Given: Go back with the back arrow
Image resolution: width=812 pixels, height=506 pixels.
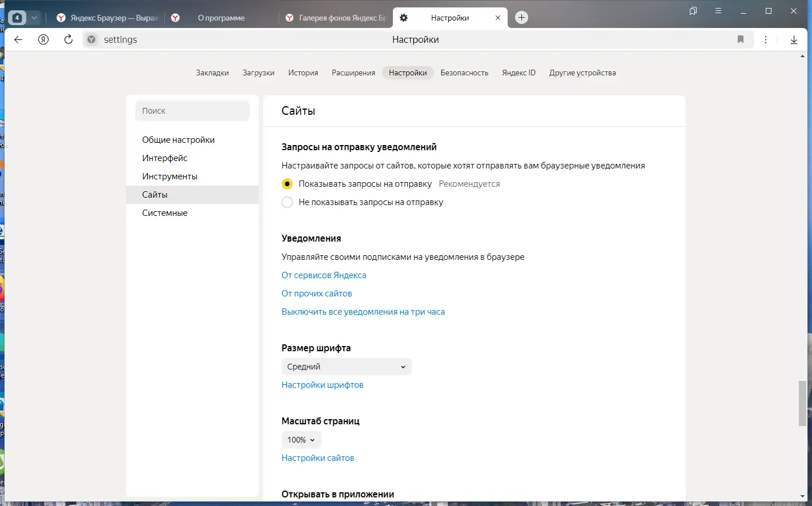Looking at the screenshot, I should 18,39.
